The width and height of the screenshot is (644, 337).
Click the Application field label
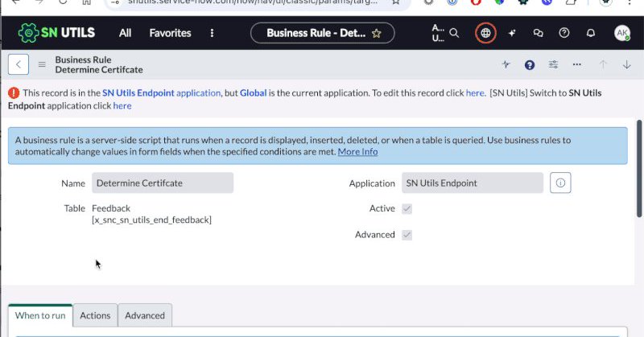pyautogui.click(x=372, y=183)
